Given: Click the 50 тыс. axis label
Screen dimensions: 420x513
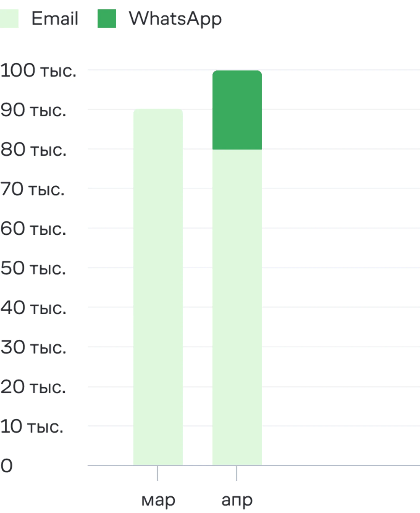Looking at the screenshot, I should click(33, 268).
